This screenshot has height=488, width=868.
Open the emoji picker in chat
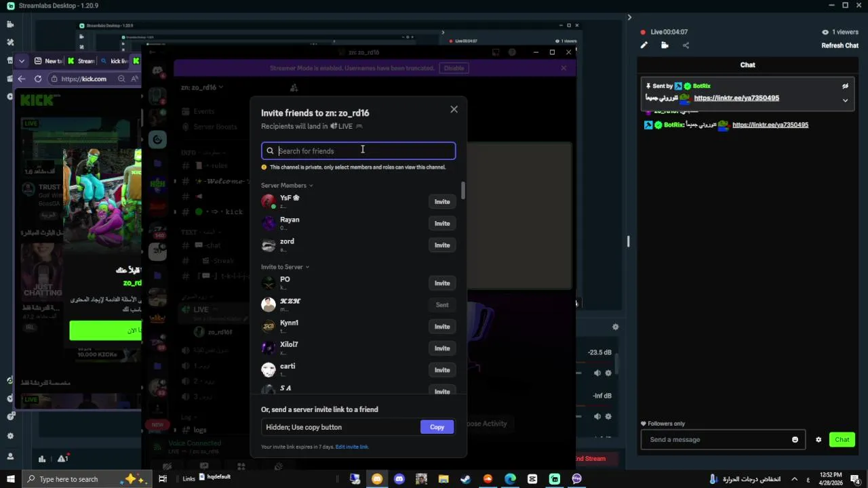tap(795, 439)
